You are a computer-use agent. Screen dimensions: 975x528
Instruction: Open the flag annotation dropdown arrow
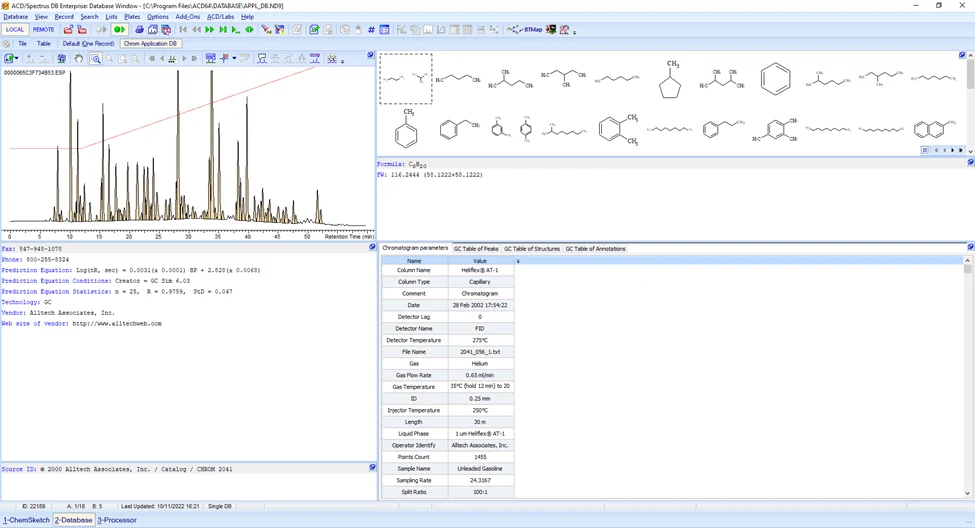(234, 58)
